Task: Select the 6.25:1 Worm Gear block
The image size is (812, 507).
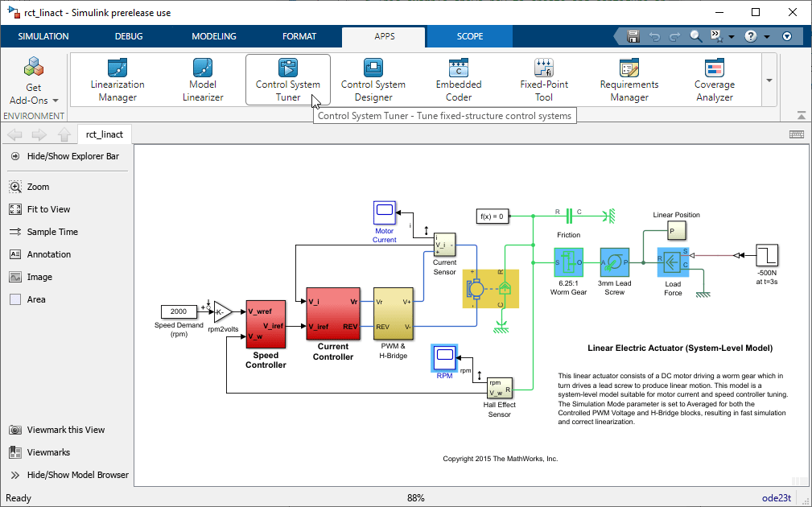Action: point(569,262)
